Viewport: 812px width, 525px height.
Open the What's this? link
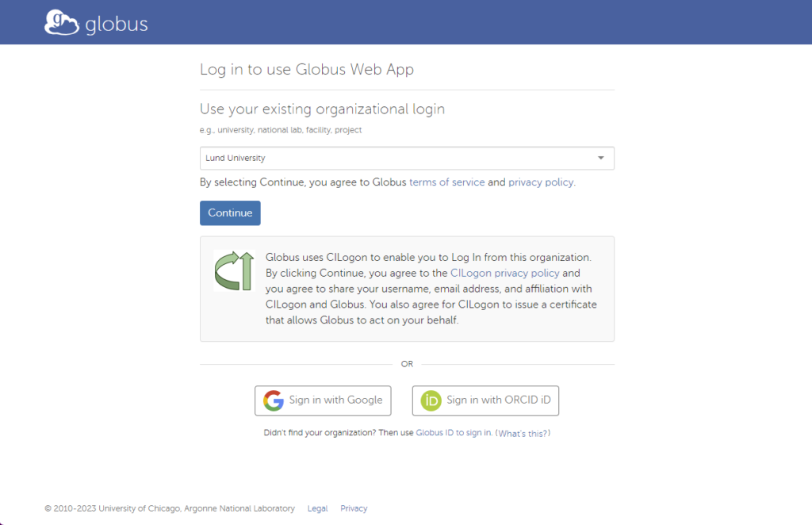523,433
